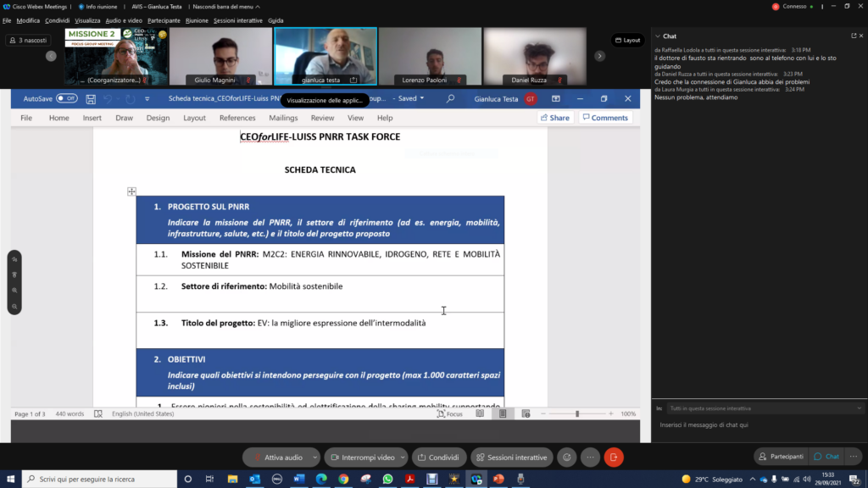The image size is (868, 488).
Task: Show next participant thumbnails arrow
Action: point(599,56)
